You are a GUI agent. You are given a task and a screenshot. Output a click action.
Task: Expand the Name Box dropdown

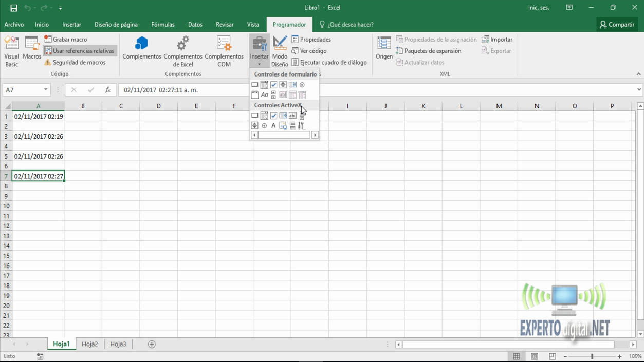(46, 90)
